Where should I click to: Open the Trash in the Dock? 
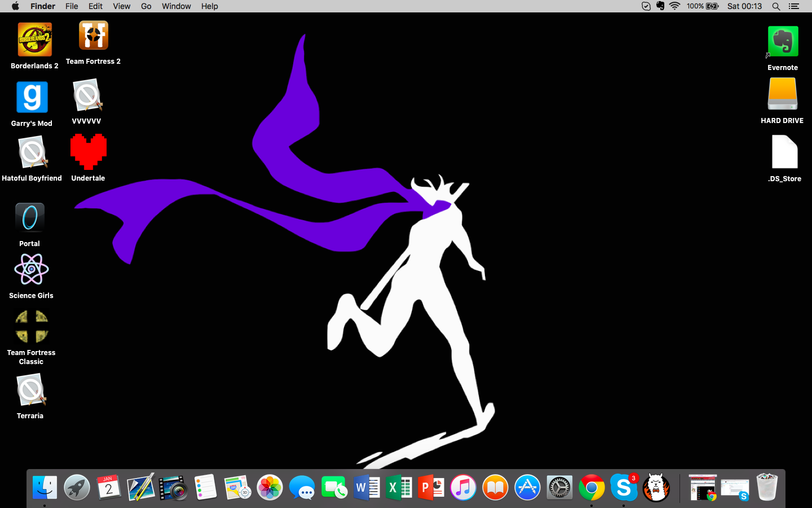(767, 487)
